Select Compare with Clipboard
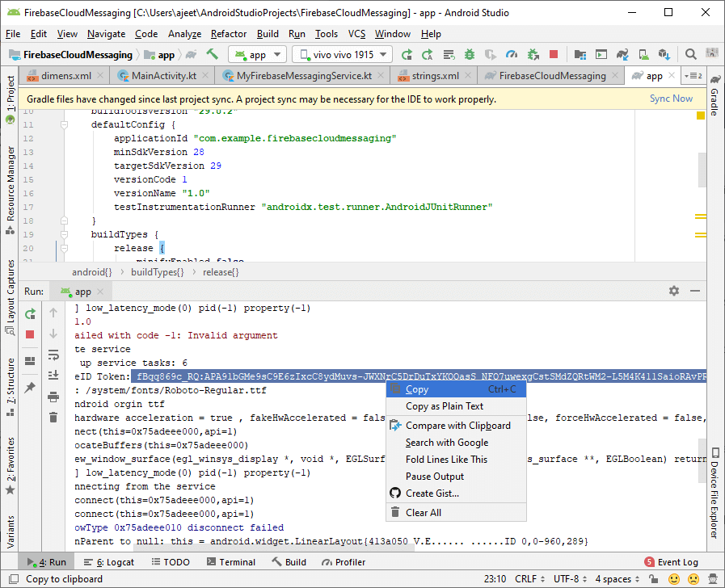 456,426
